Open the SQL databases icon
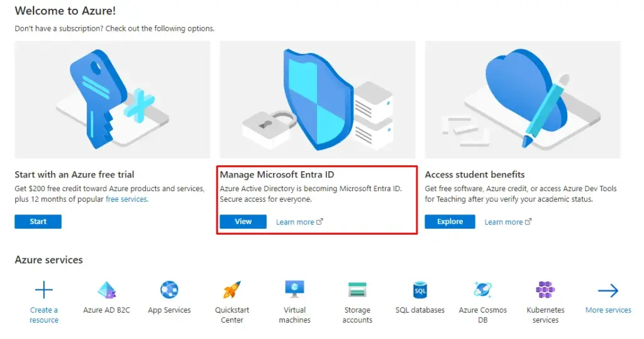 (x=419, y=290)
